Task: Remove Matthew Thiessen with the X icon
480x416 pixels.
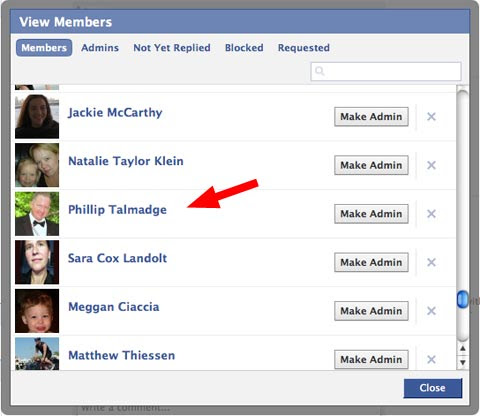Action: tap(431, 359)
